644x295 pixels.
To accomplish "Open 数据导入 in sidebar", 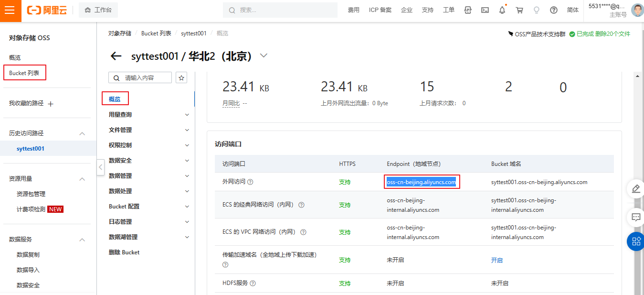I will click(28, 270).
